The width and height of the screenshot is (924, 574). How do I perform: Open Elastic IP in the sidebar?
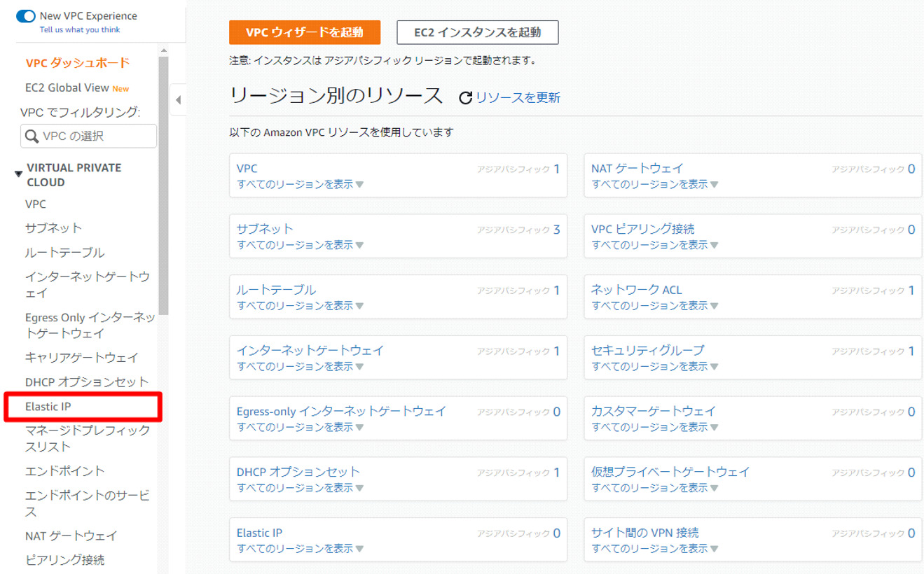pyautogui.click(x=48, y=407)
